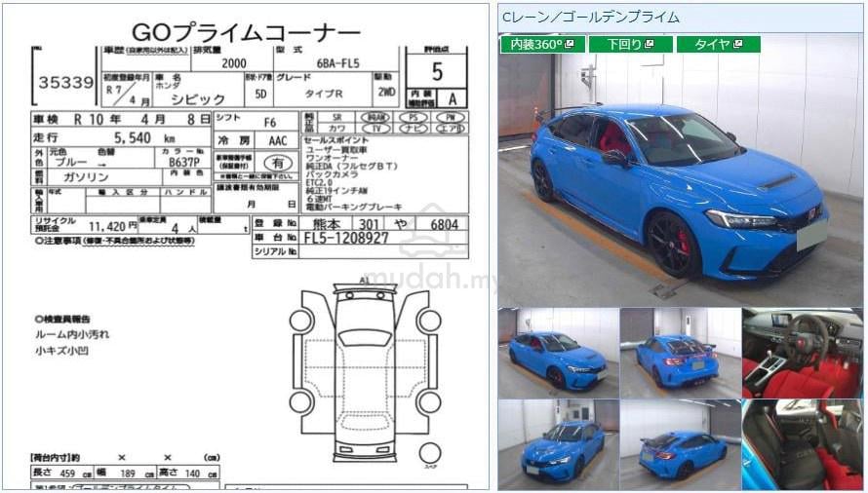Click the spare tire circle on diagram
Image resolution: width=868 pixels, height=493 pixels.
(429, 454)
